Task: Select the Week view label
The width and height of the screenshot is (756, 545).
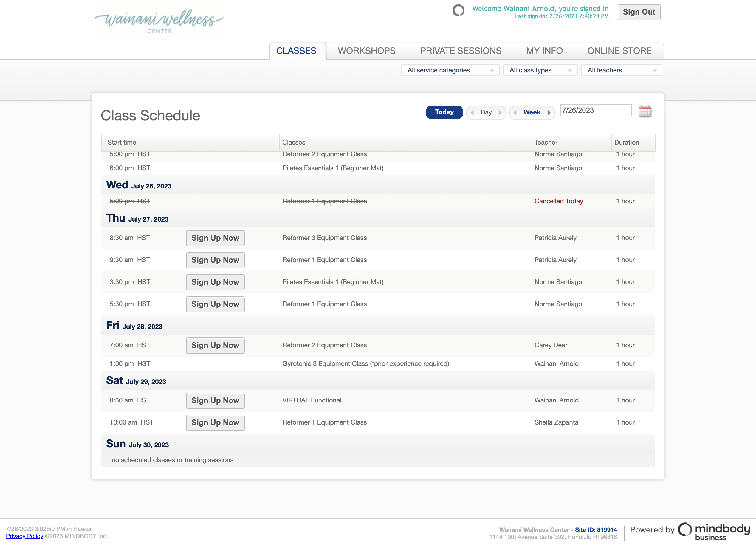Action: pyautogui.click(x=532, y=112)
